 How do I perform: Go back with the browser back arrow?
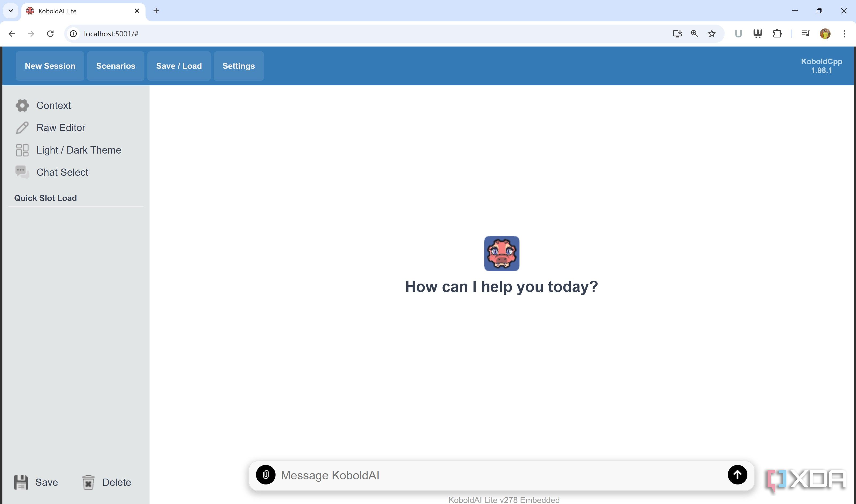coord(12,34)
